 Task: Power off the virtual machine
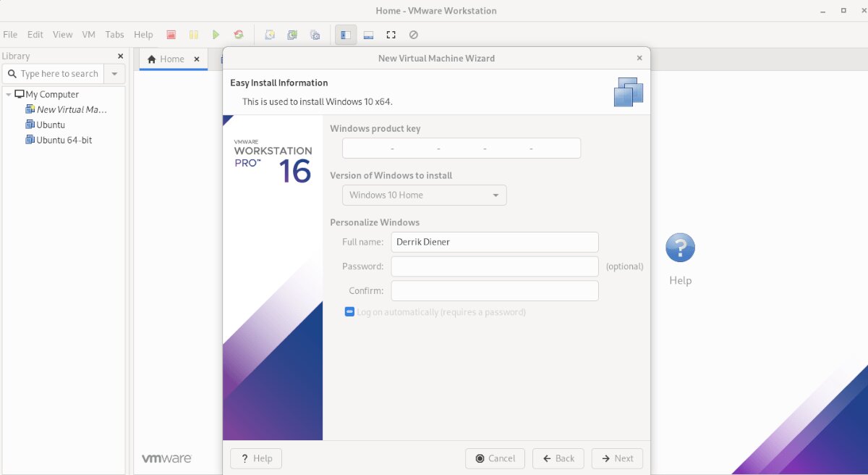click(171, 34)
